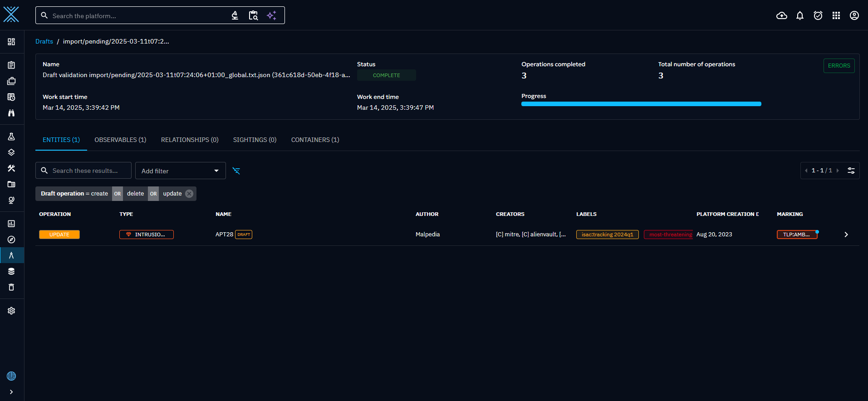
Task: Toggle the second OR operator before update
Action: (x=153, y=194)
